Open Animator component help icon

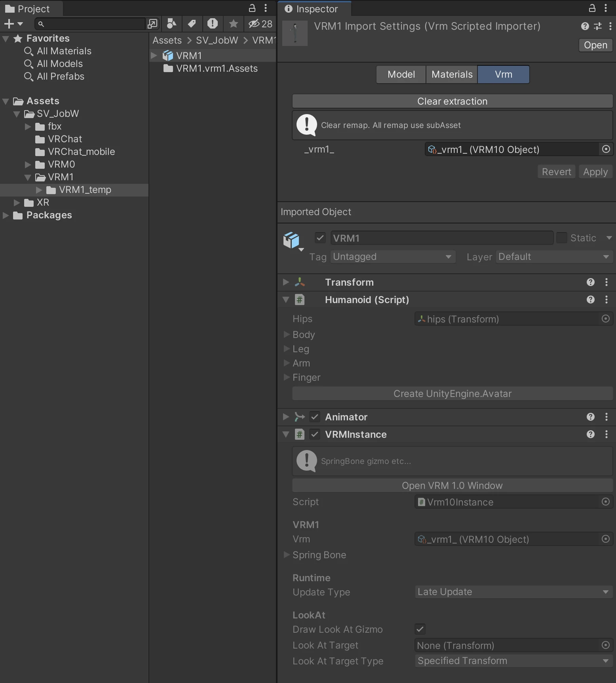tap(590, 417)
